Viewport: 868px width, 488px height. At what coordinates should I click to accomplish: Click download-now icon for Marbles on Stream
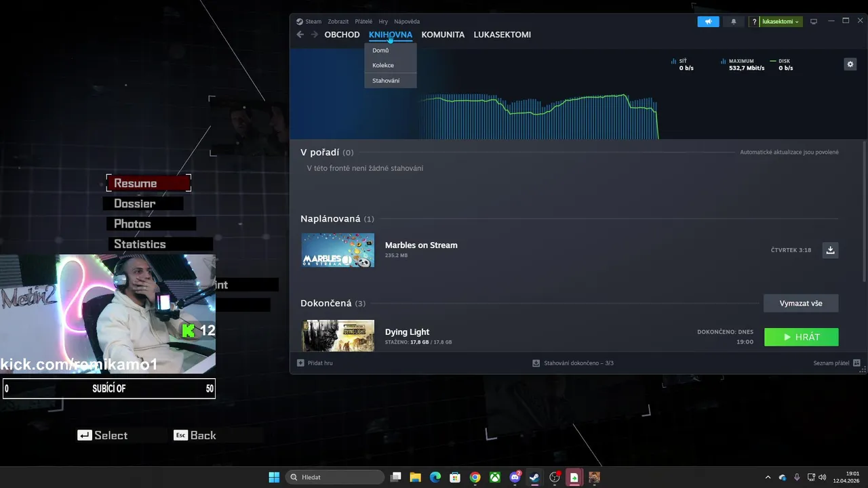830,250
